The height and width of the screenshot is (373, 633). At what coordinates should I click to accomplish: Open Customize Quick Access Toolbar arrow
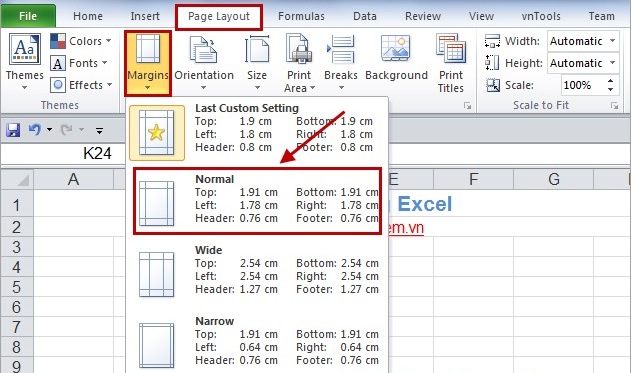99,130
